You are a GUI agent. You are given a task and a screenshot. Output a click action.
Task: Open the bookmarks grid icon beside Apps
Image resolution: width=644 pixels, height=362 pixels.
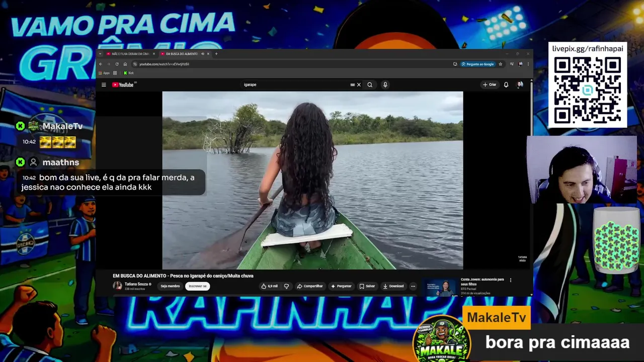pyautogui.click(x=115, y=73)
